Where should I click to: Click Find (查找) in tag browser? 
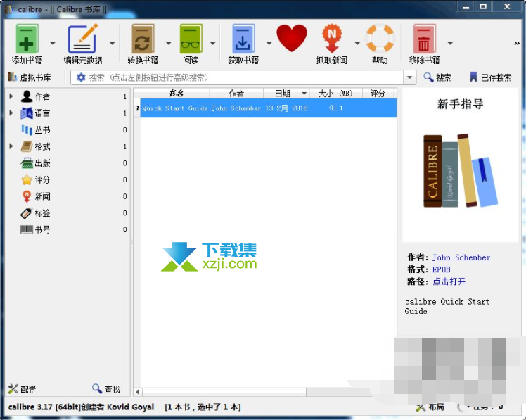click(106, 389)
